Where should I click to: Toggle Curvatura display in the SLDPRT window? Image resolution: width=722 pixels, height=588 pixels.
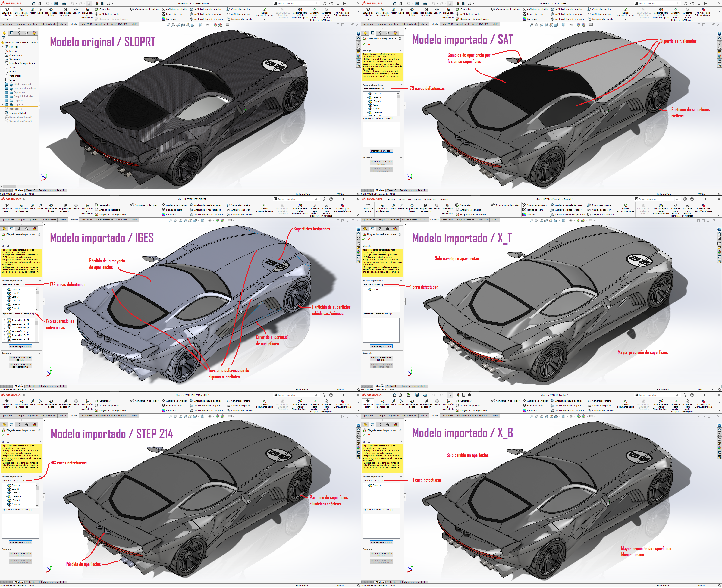pos(168,19)
